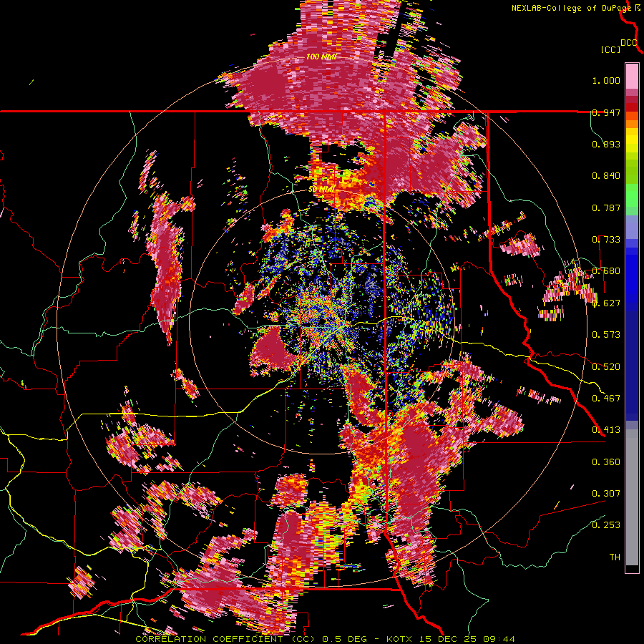644x644 pixels.
Task: Click the CORRELATION COEFFICIENT caption at the bottom
Action: coord(325,639)
